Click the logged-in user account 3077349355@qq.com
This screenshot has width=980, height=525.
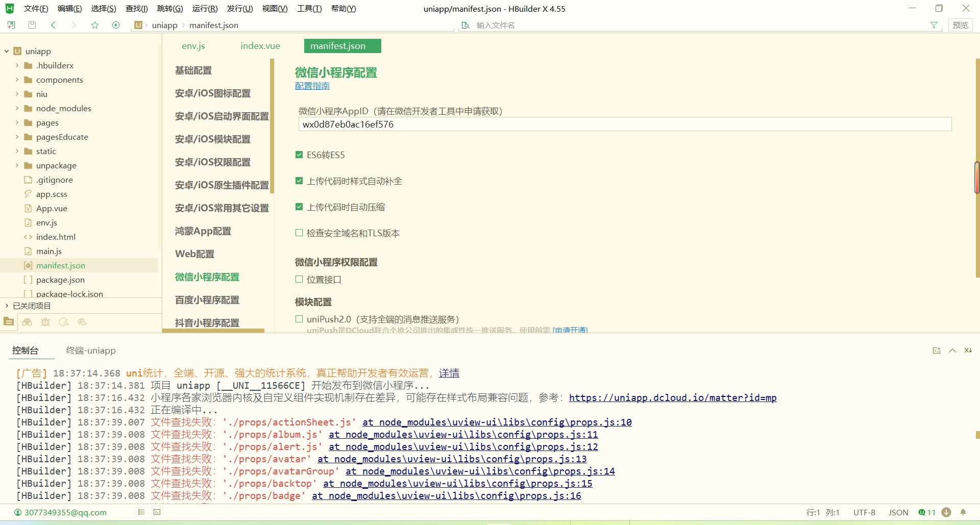[61, 512]
